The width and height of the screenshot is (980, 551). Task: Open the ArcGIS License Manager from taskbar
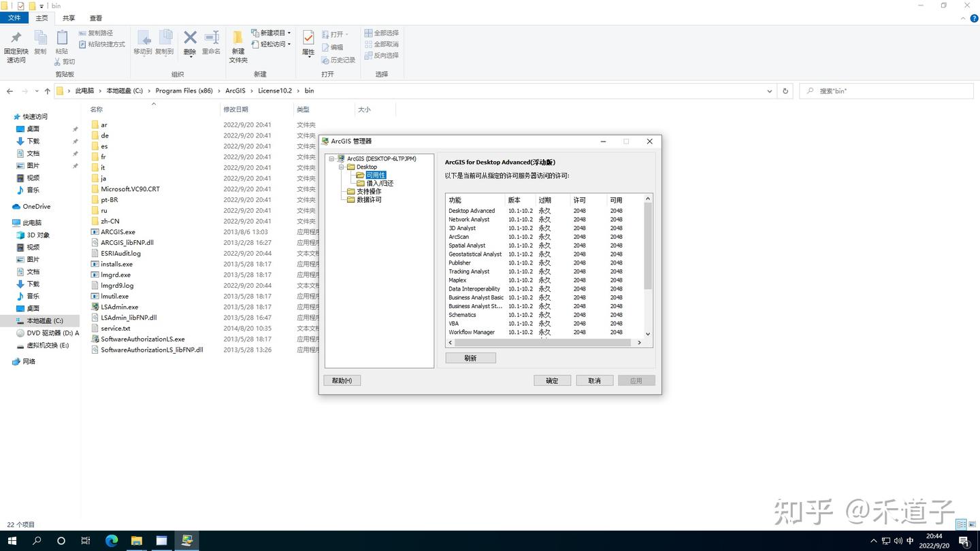pyautogui.click(x=188, y=541)
